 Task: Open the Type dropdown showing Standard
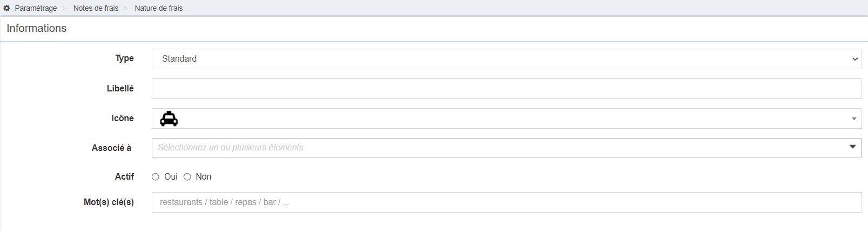(507, 59)
